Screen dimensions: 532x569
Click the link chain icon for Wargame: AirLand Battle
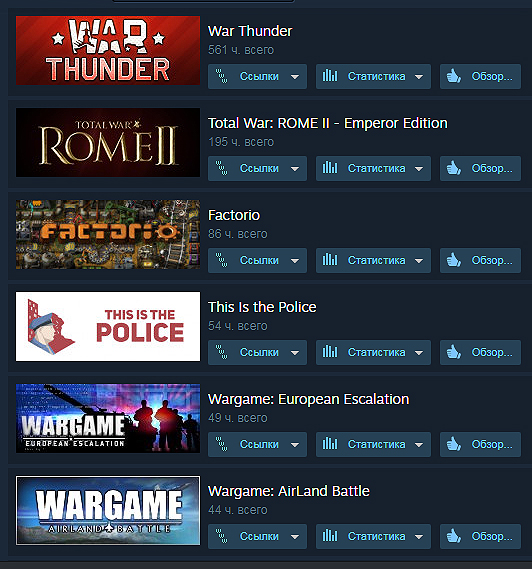point(221,536)
